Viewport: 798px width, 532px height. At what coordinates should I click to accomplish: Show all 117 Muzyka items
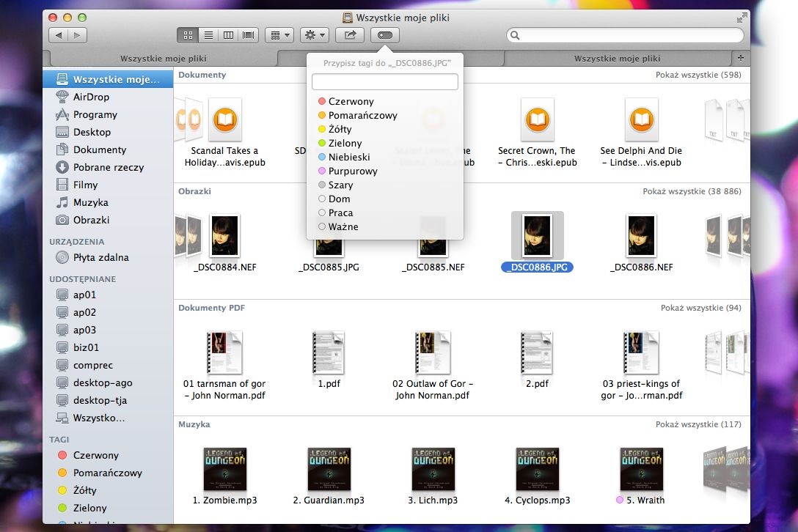(x=698, y=424)
